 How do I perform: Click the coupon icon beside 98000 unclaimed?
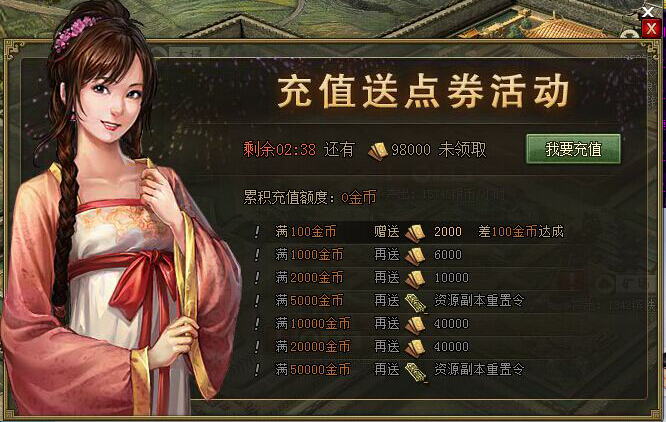(x=378, y=151)
